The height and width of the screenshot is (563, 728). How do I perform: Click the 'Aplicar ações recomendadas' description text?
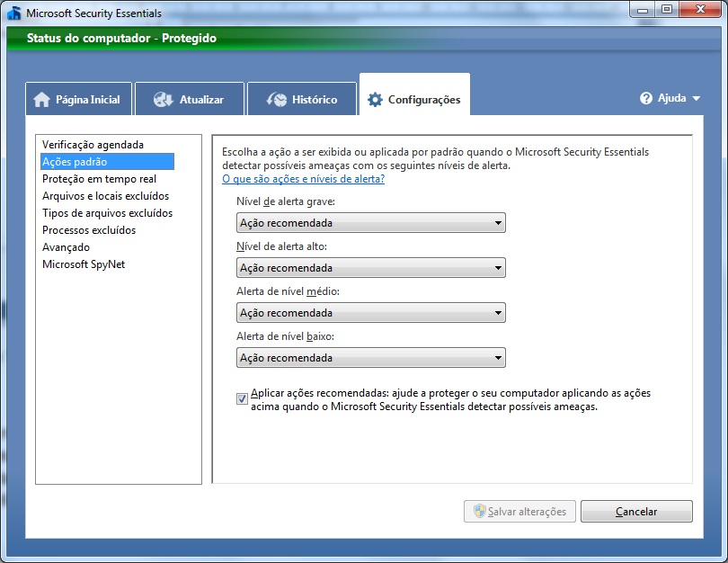pyautogui.click(x=450, y=399)
